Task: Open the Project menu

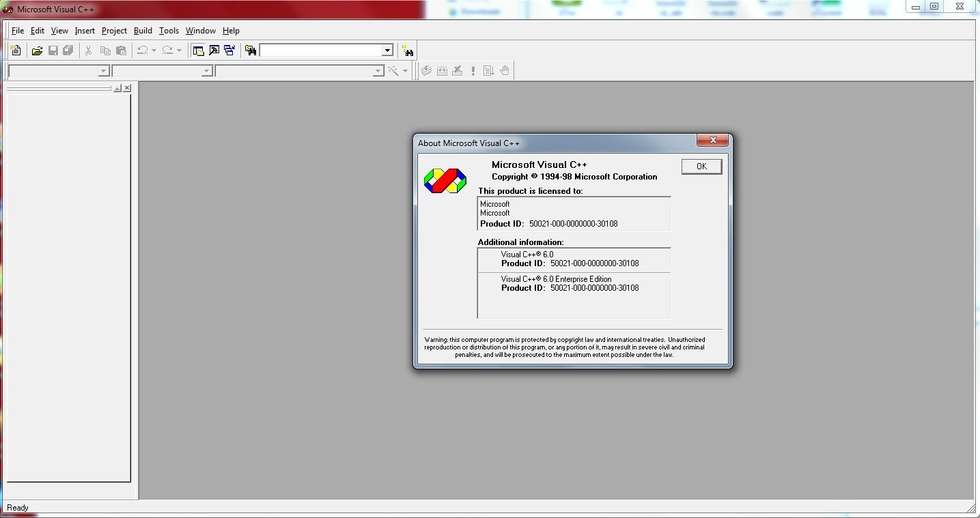Action: point(114,31)
